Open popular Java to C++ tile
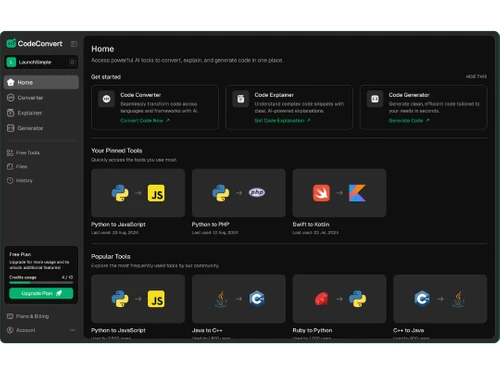This screenshot has width=500, height=375. (239, 299)
